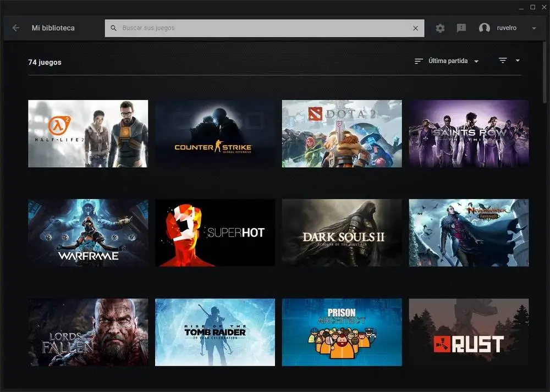Open Rise of the Tomb Raider tile
Image resolution: width=550 pixels, height=392 pixels.
215,332
